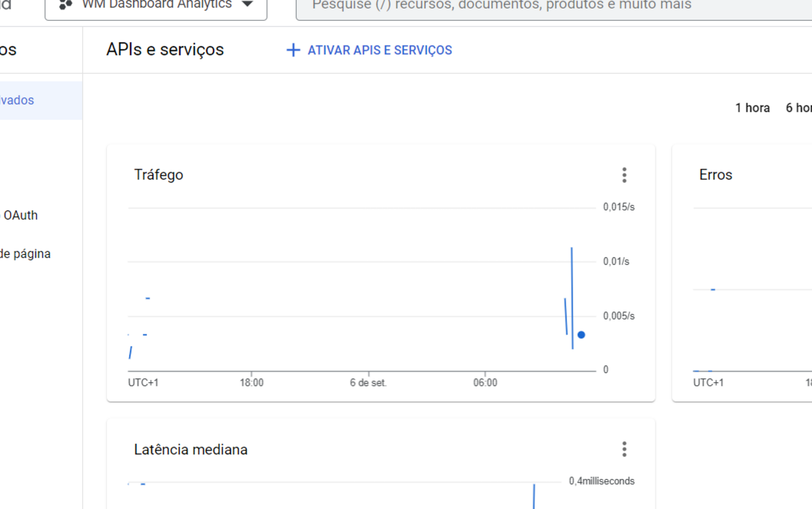Open the WM Dashboard Analytics dropdown arrow
Viewport: 812px width, 509px height.
coord(248,5)
